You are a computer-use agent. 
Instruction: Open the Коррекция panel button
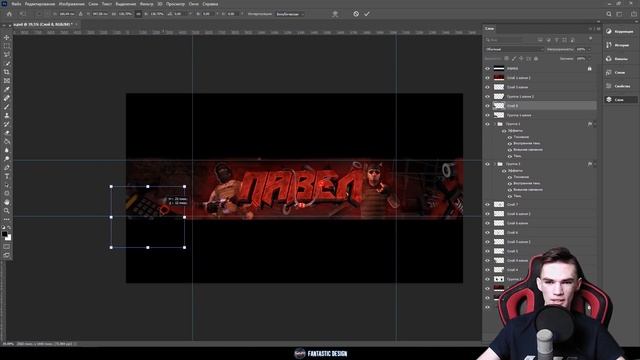[x=620, y=31]
